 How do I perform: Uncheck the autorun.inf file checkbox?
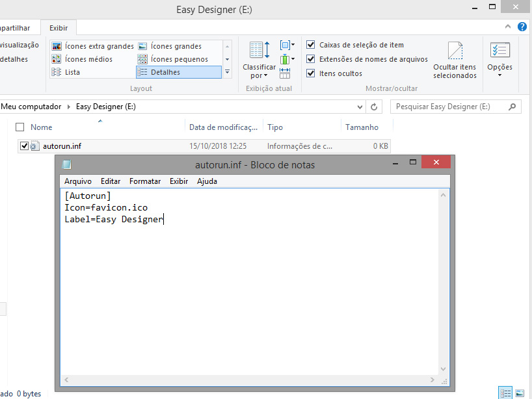25,146
